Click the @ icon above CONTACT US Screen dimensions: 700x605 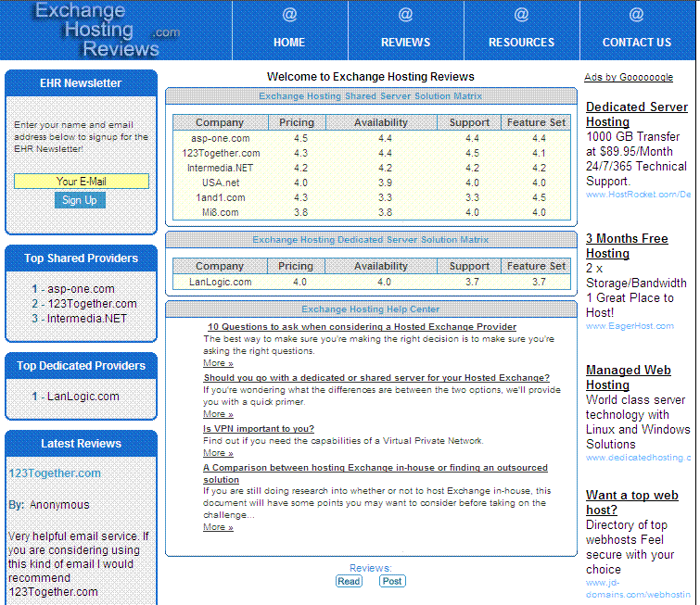click(636, 14)
